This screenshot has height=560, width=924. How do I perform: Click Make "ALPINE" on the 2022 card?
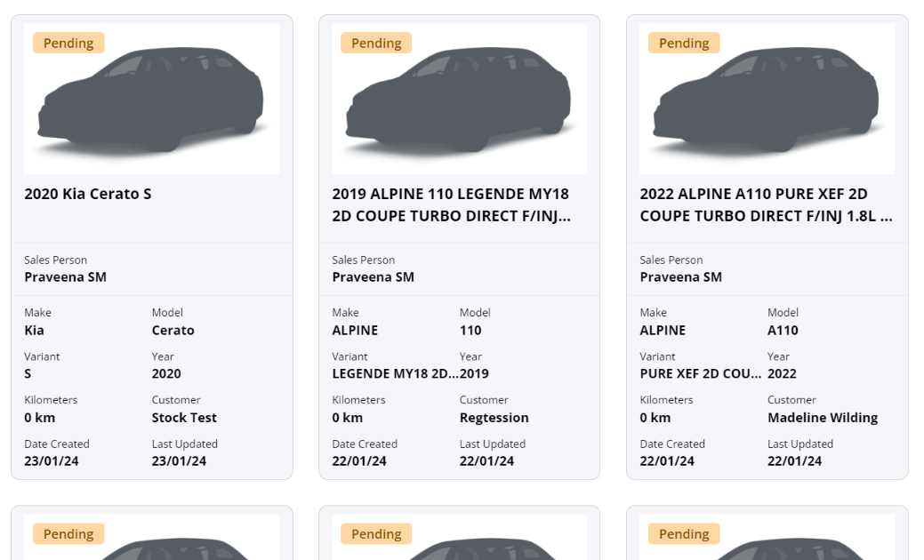(663, 331)
